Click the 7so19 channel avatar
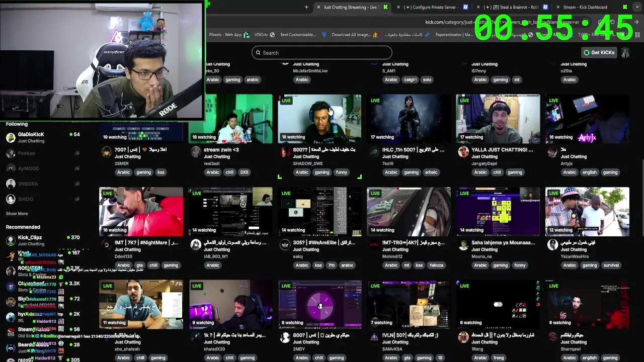The image size is (644, 362). pyautogui.click(x=374, y=152)
